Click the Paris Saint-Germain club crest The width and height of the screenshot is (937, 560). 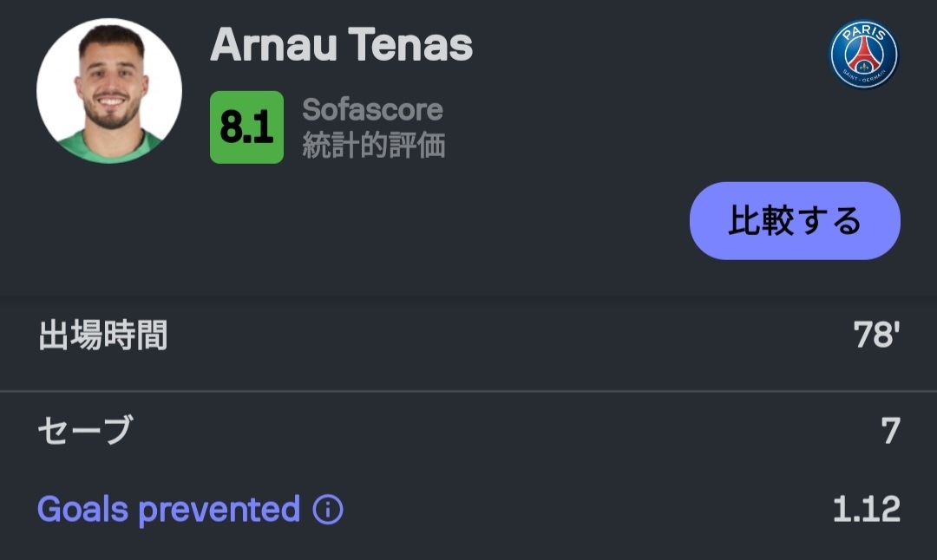[x=863, y=55]
